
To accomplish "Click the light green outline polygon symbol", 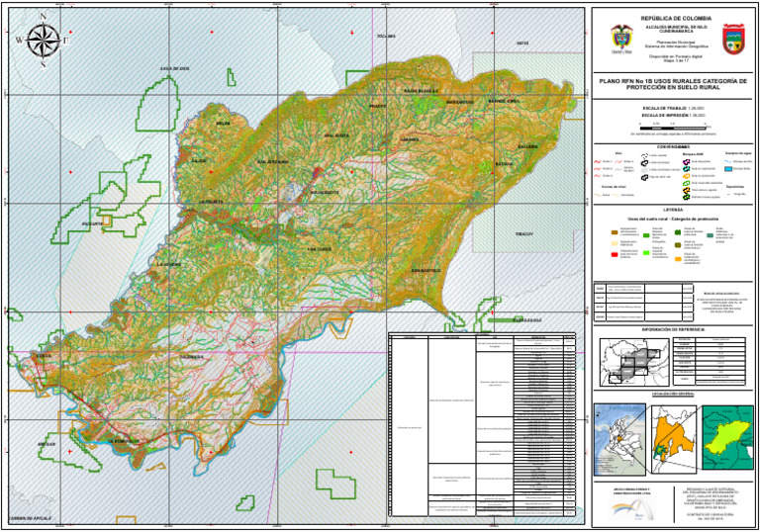I will [687, 183].
